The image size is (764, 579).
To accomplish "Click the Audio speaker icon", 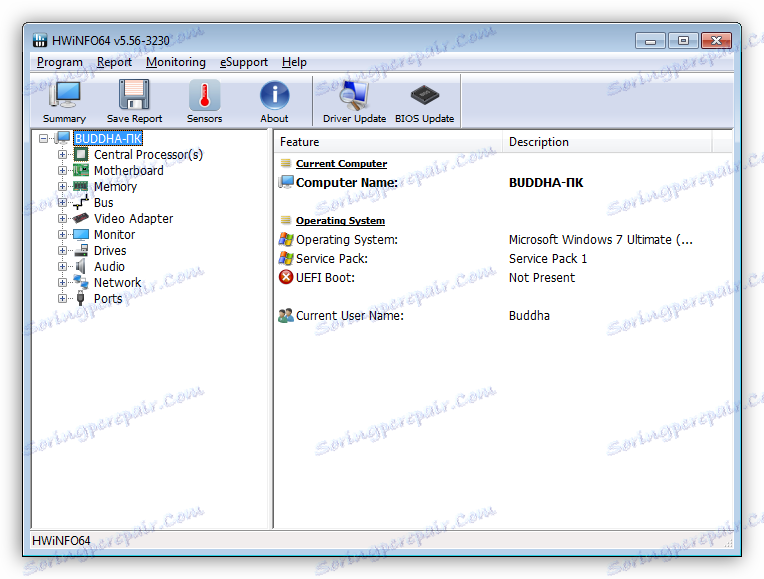I will pos(81,267).
